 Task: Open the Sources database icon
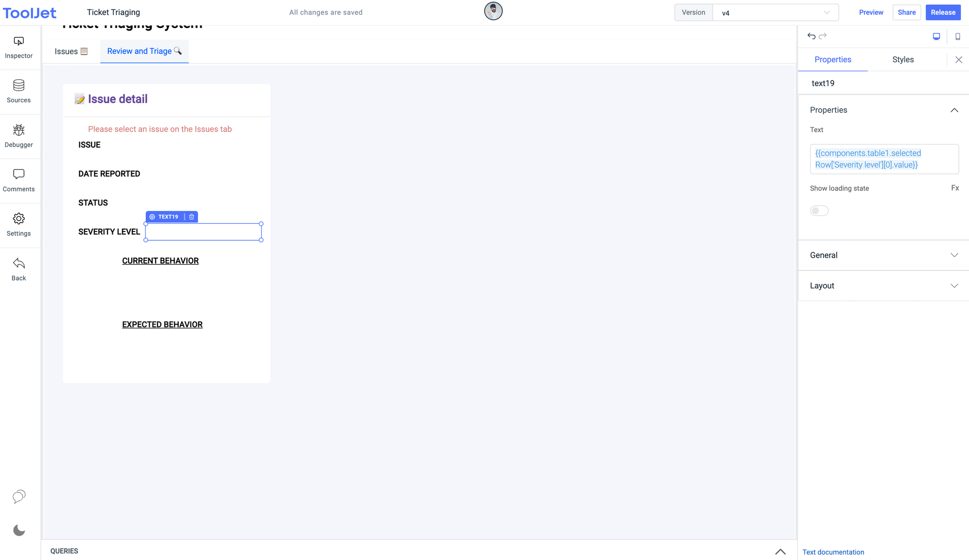point(19,86)
